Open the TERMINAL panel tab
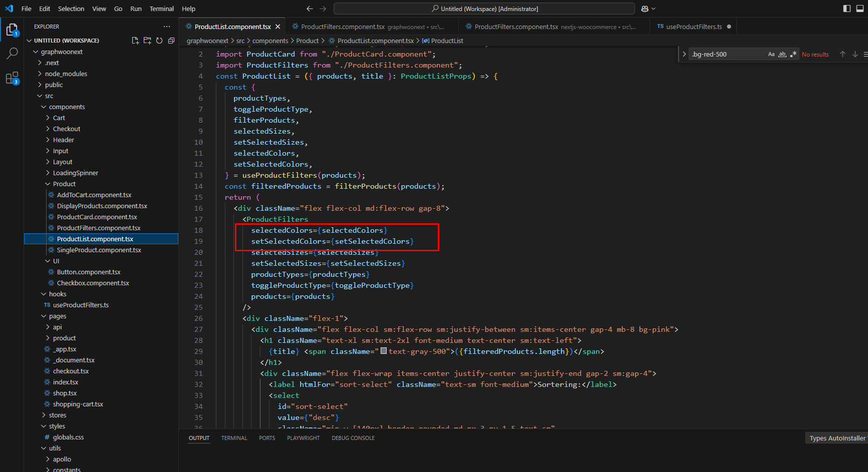Screen dimensions: 868x472 [234, 438]
